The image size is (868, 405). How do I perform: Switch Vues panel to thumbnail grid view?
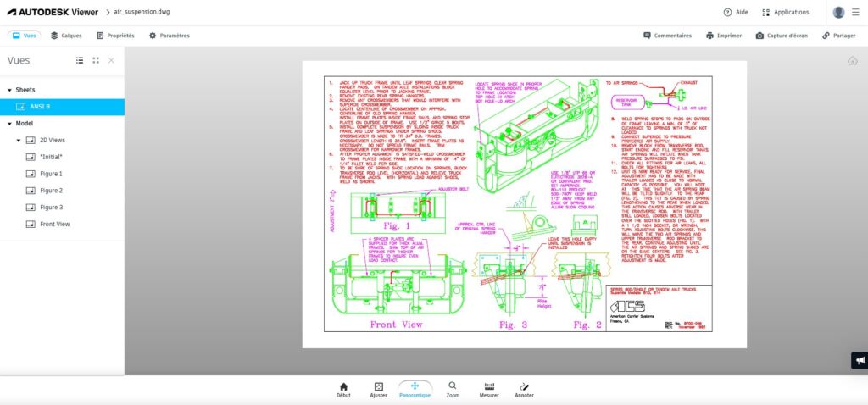[96, 60]
